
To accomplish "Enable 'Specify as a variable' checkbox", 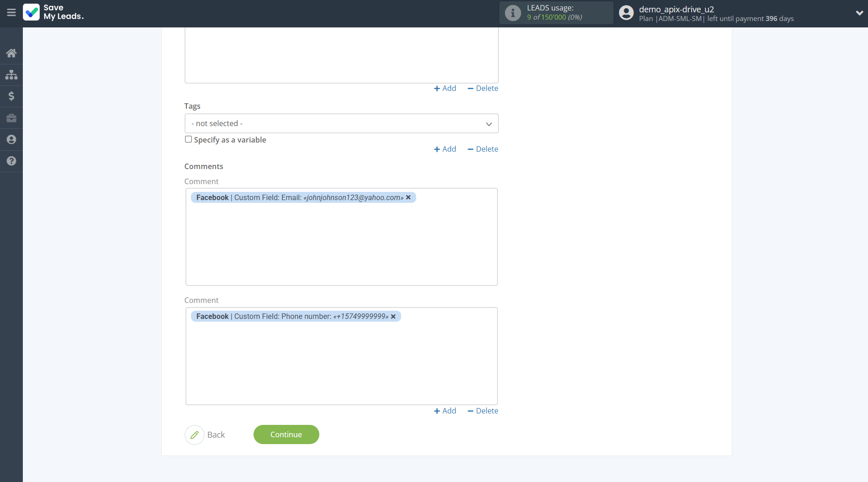I will tap(188, 139).
